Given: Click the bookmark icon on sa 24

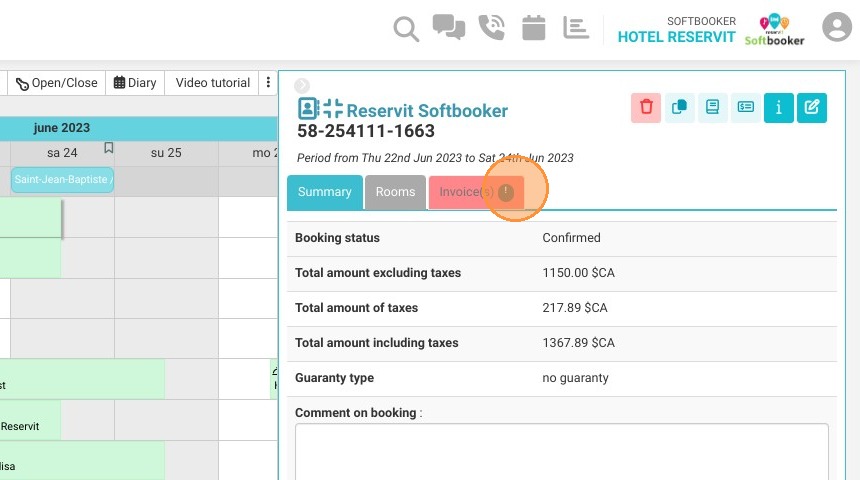Looking at the screenshot, I should (109, 148).
